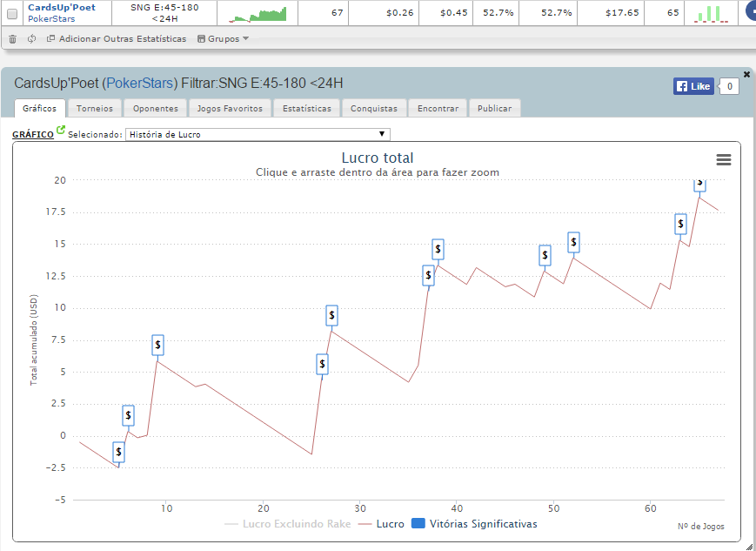Click the dollar marker near game 49
The height and width of the screenshot is (551, 756).
(x=545, y=255)
